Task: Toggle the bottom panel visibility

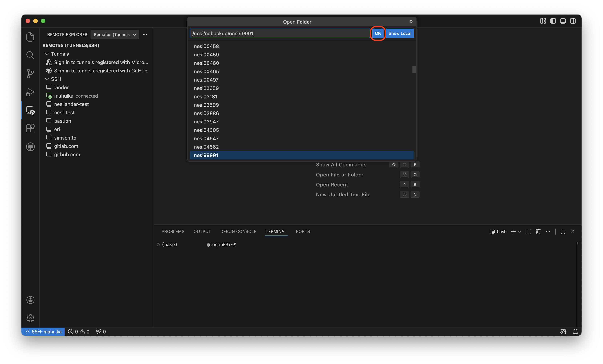Action: point(563,21)
